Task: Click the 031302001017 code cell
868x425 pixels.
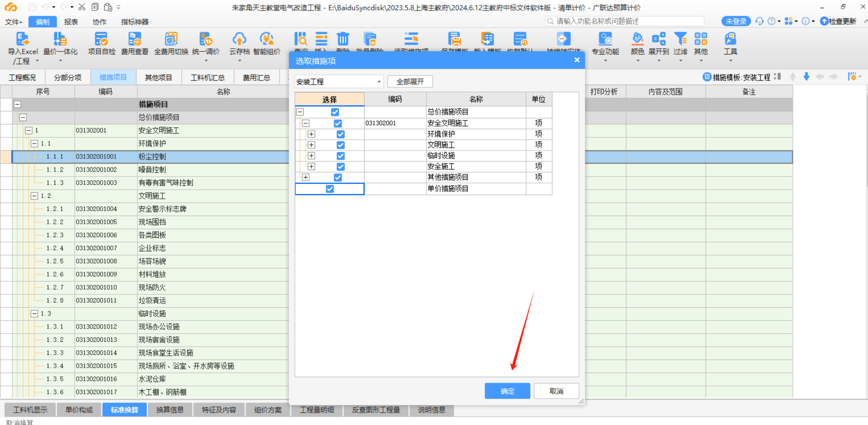Action: (x=106, y=392)
